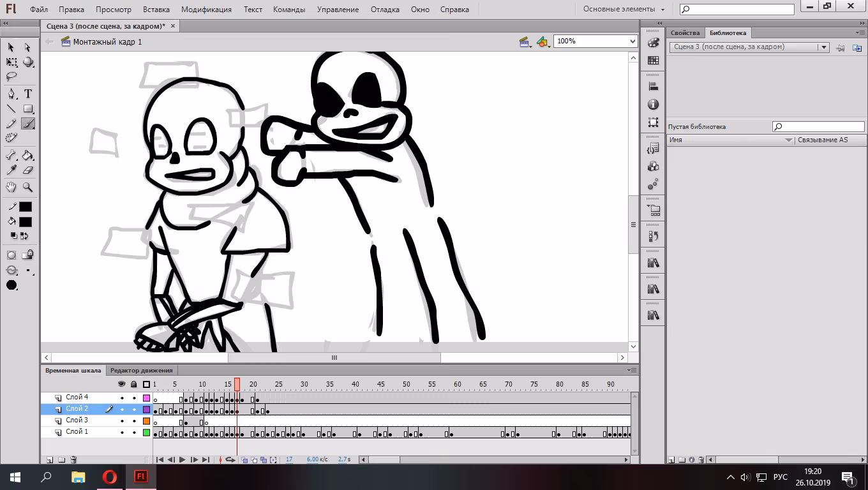868x490 pixels.
Task: Switch to the Редактор движения tab
Action: (141, 370)
